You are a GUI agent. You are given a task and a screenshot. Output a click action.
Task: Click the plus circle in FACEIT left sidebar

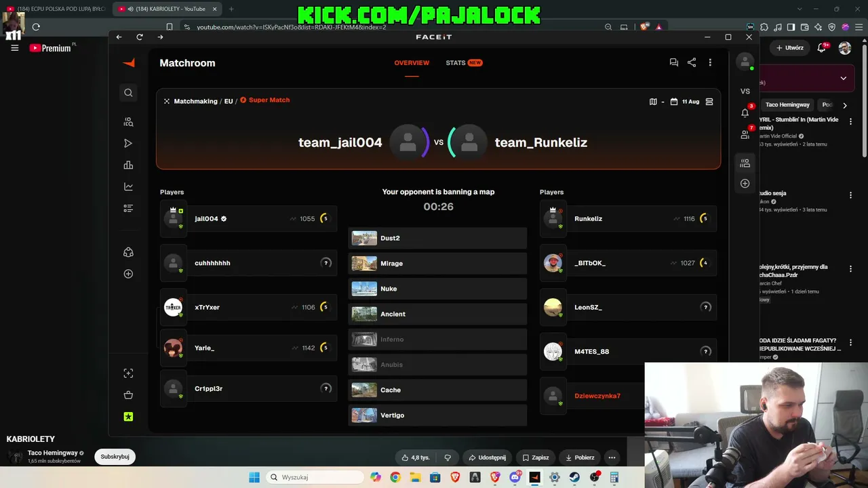click(x=128, y=274)
